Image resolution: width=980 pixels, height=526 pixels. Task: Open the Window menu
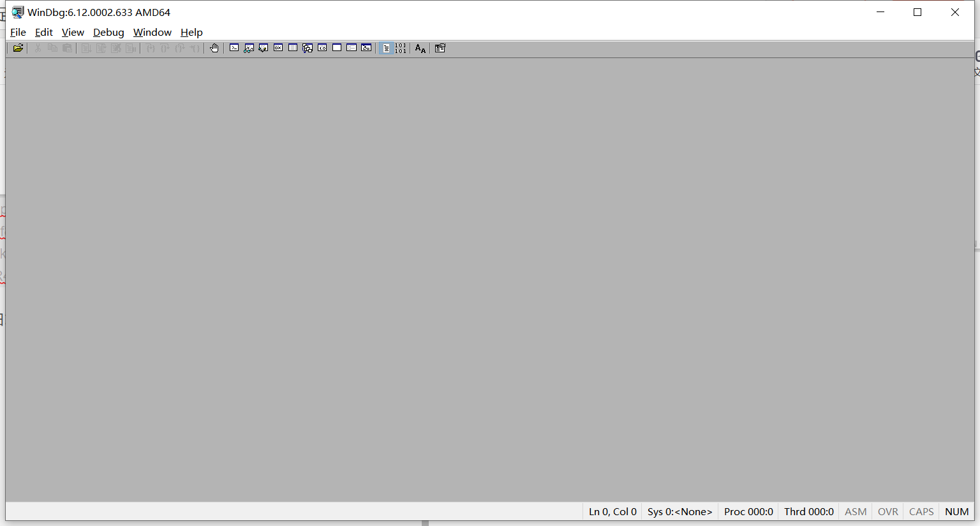click(152, 32)
